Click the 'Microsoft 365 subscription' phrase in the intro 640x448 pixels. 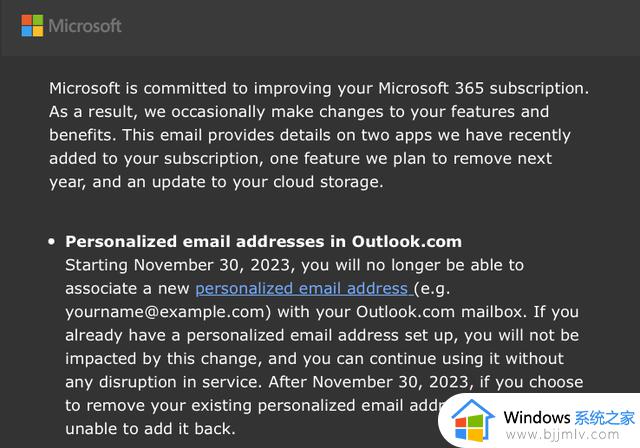click(x=483, y=88)
